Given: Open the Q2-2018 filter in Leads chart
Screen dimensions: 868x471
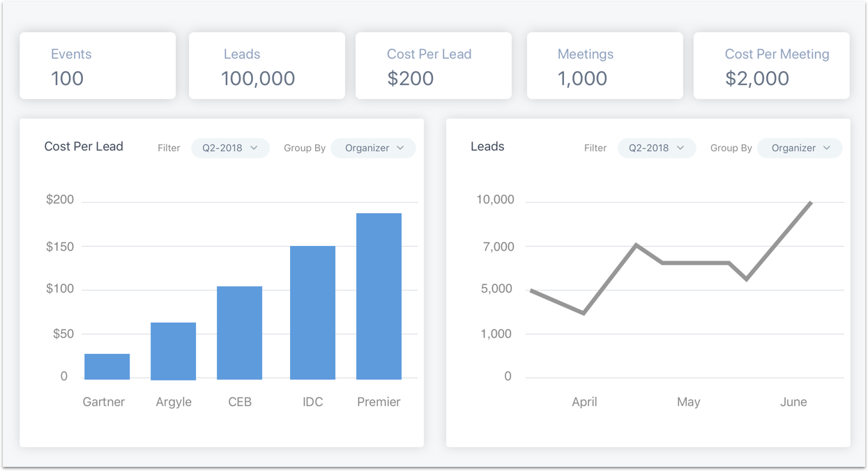Looking at the screenshot, I should [657, 148].
